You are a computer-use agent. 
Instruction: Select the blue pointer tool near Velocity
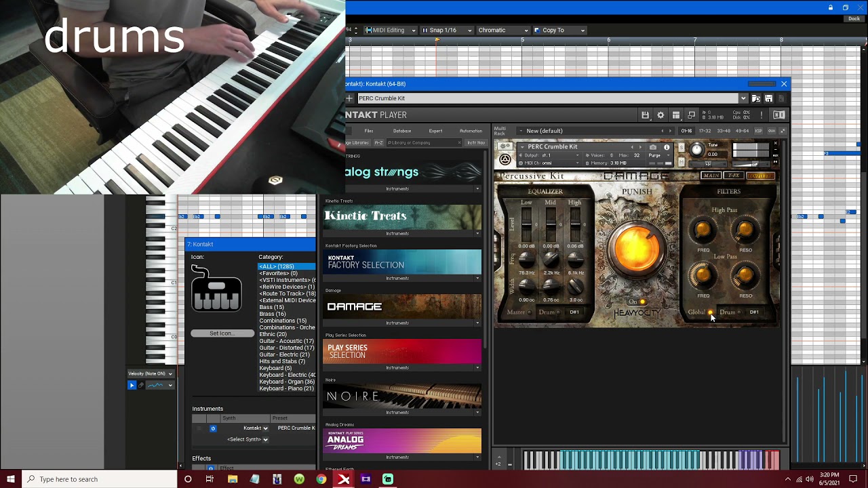click(x=132, y=385)
